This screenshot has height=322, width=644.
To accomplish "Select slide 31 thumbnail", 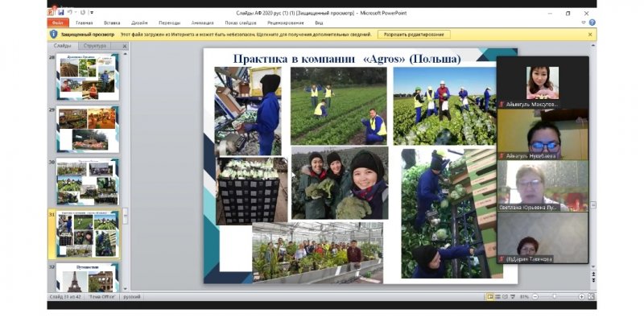I will [x=88, y=234].
